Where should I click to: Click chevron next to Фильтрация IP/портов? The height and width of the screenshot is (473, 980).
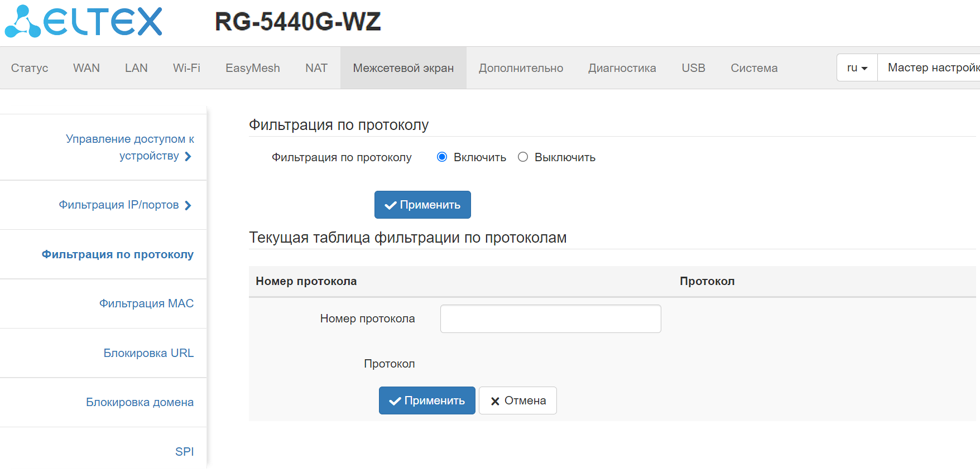coord(188,205)
